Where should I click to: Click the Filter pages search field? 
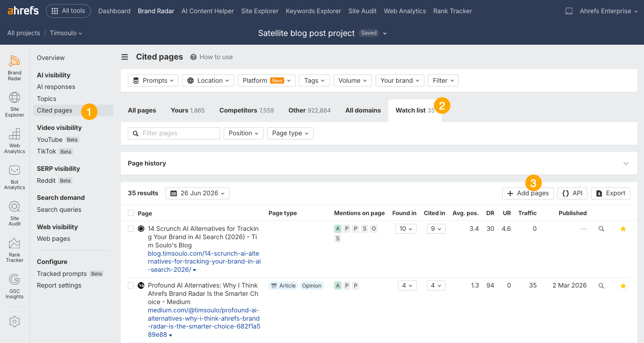[174, 133]
